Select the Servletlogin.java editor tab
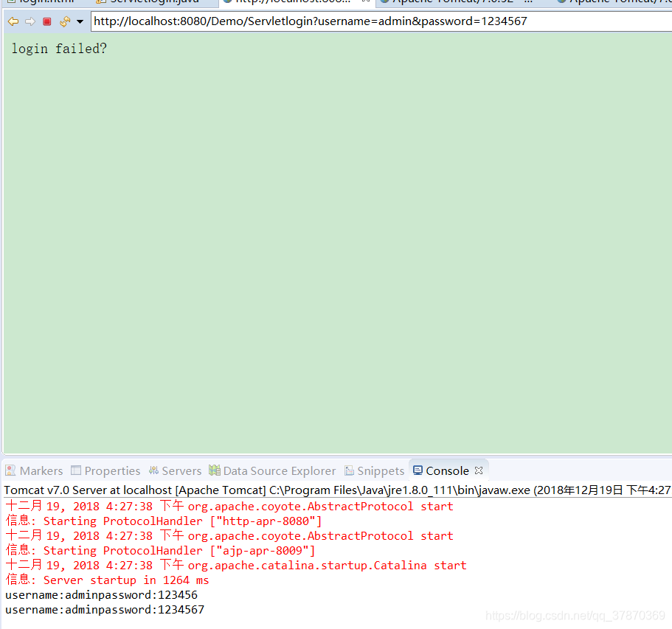Viewport: 672px width, 629px height. tap(149, 1)
